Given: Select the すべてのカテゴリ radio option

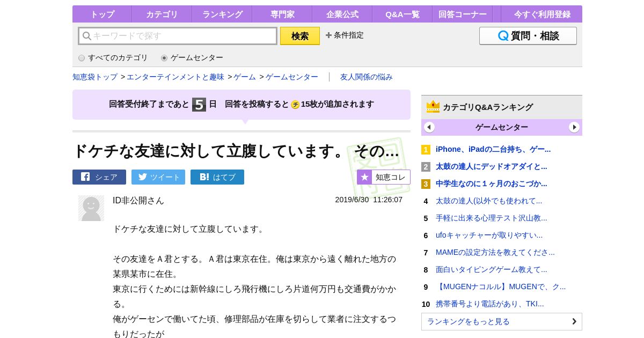Looking at the screenshot, I should 82,58.
